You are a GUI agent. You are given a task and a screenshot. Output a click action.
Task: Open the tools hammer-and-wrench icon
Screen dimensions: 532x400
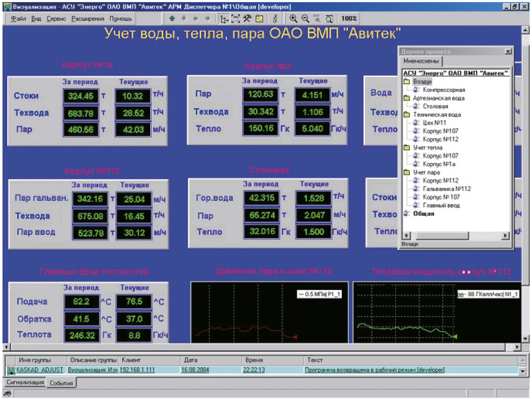coord(247,19)
